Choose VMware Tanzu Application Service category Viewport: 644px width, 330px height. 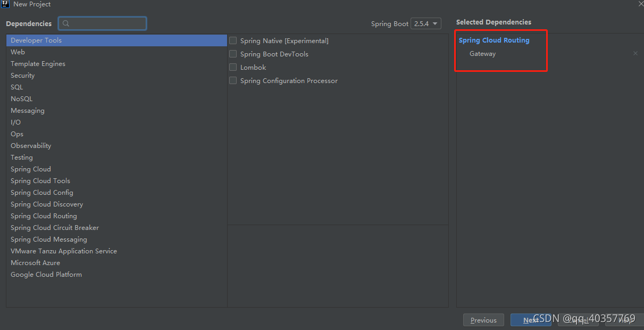click(116, 251)
